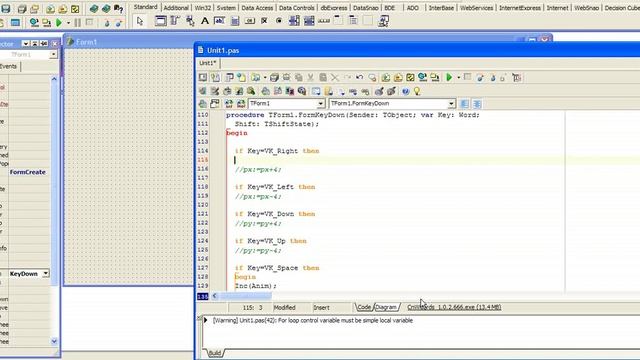Pick the RadioButton component in palette
The width and height of the screenshot is (640, 360).
[x=279, y=21]
